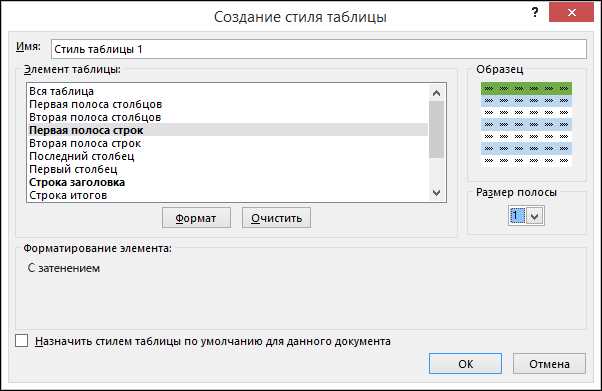Close the Создание стиля таблицы dialog
The height and width of the screenshot is (391, 602).
[x=571, y=12]
